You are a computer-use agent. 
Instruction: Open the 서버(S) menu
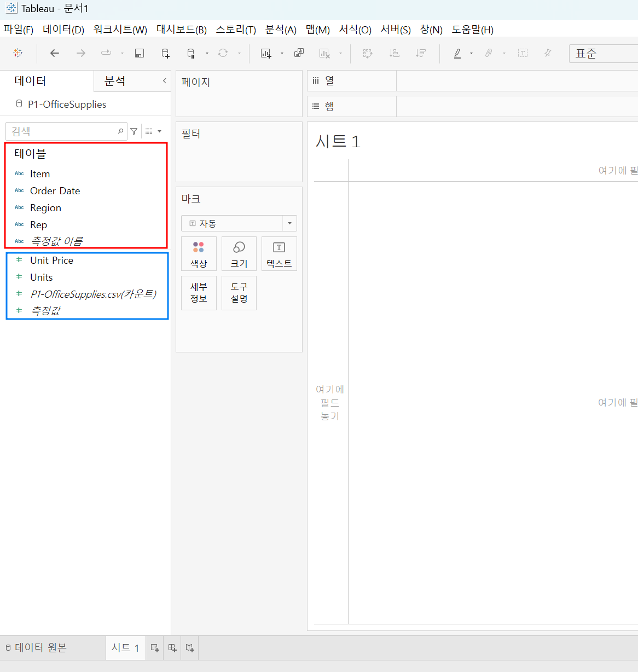[x=396, y=30]
